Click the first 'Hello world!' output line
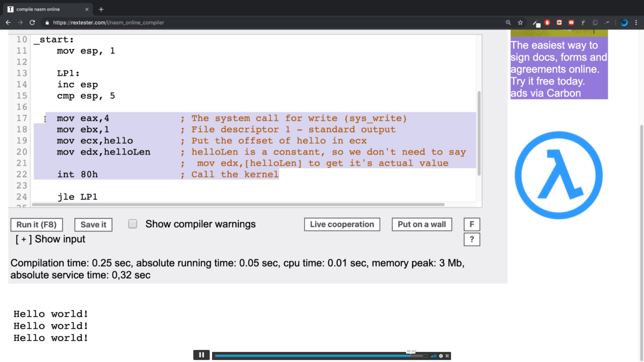The width and height of the screenshot is (644, 362). (51, 314)
